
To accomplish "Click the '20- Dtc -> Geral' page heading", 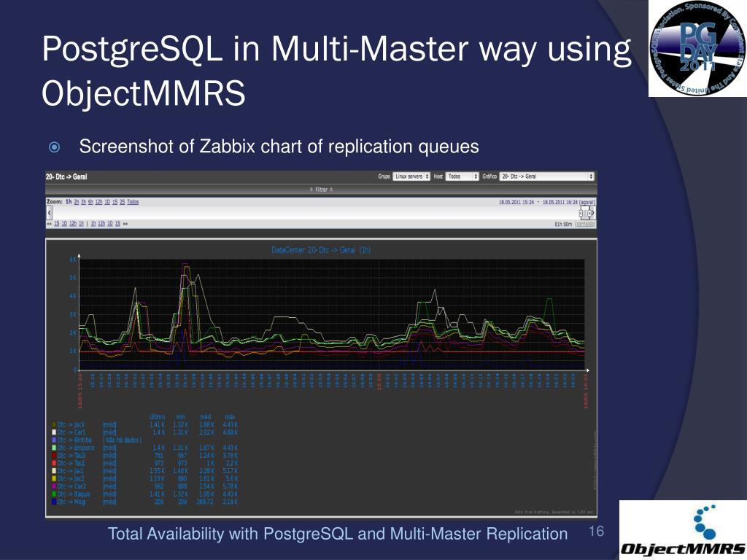I will click(66, 176).
